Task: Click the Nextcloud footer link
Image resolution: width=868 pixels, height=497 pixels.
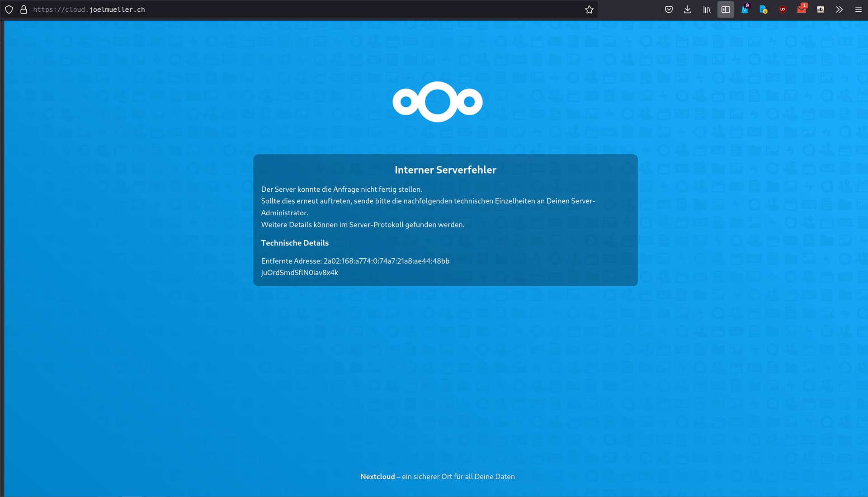Action: click(x=377, y=477)
